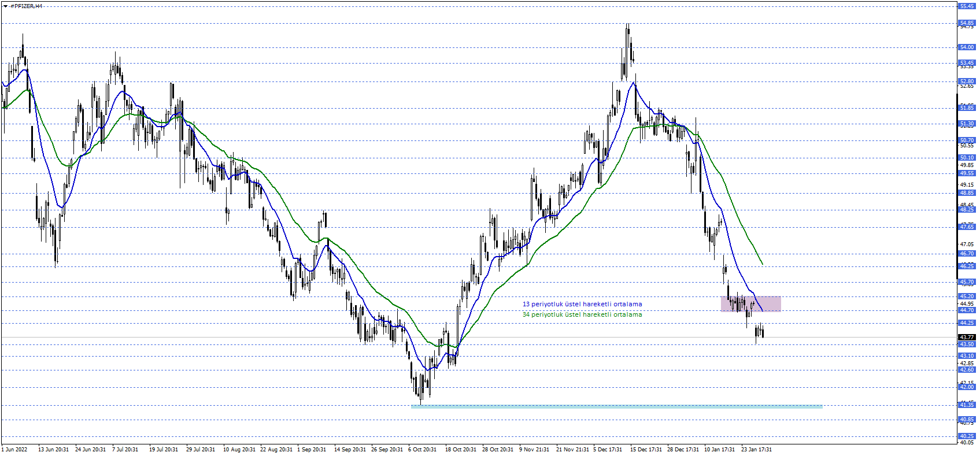This screenshot has width=980, height=456.
Task: Click the 51.85 price level label
Action: point(966,108)
